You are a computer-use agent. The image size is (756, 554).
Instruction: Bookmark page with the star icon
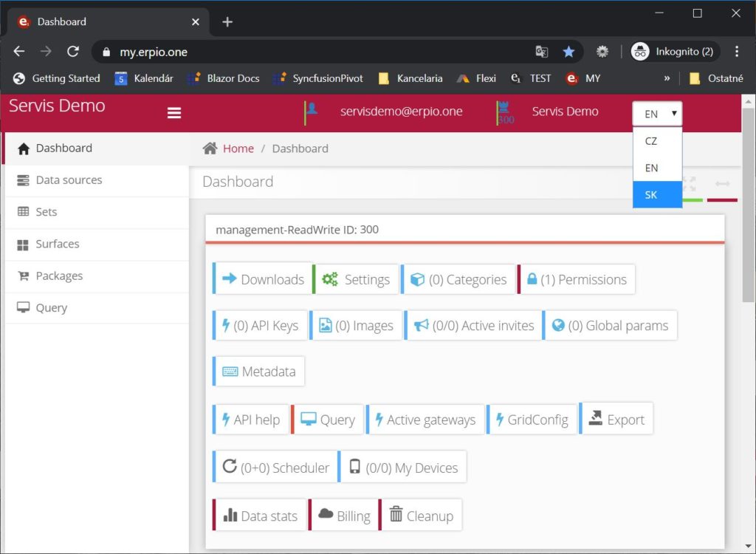568,52
